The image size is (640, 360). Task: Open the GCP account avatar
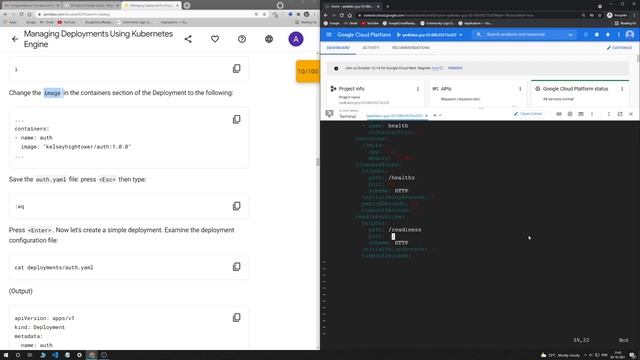630,35
